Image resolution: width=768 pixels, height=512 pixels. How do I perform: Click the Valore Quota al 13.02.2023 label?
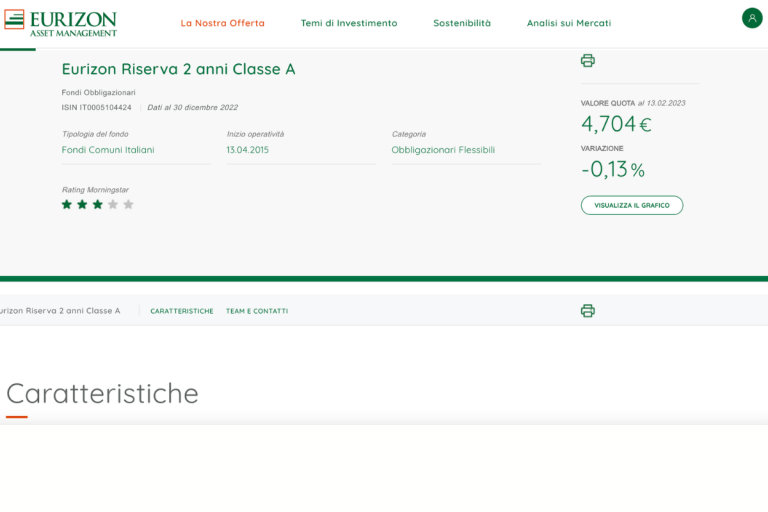coord(633,103)
